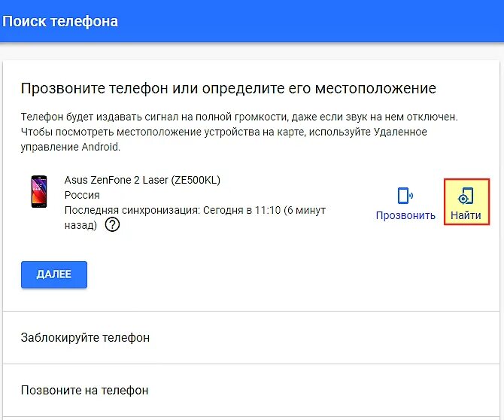
Task: Click the Россия location text
Action: [x=82, y=194]
